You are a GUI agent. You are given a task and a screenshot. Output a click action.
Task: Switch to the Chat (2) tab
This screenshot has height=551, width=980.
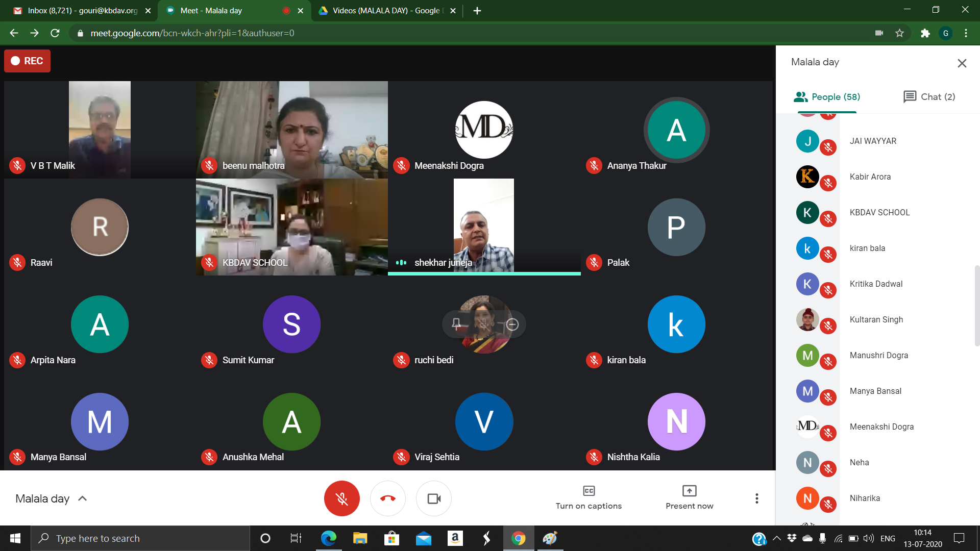(x=929, y=97)
